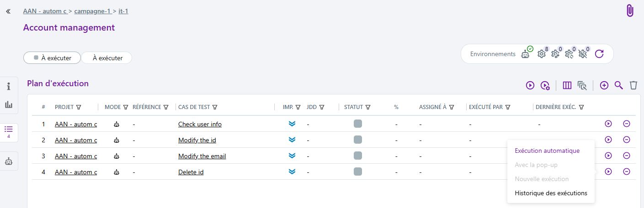This screenshot has width=644, height=208.
Task: Choose Historique des exécutions menu entry
Action: pyautogui.click(x=551, y=193)
